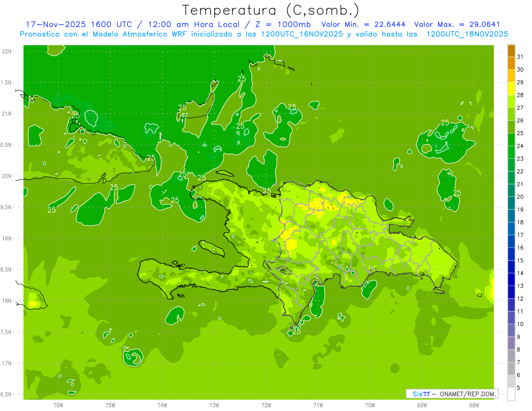The width and height of the screenshot is (532, 411).
Task: Click the '74W' longitude label
Action: pyautogui.click(x=162, y=405)
